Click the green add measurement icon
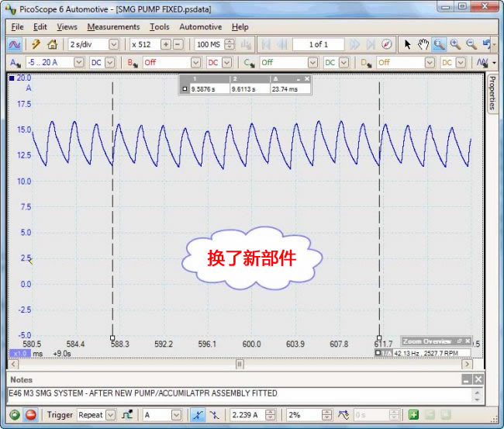This screenshot has height=429, width=504. (x=413, y=415)
